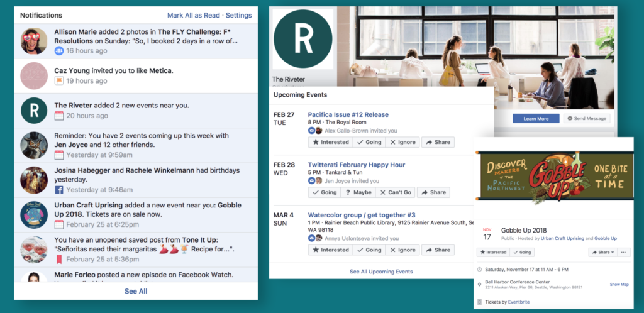Open Gobble Up host link
The width and height of the screenshot is (644, 313).
point(606,238)
